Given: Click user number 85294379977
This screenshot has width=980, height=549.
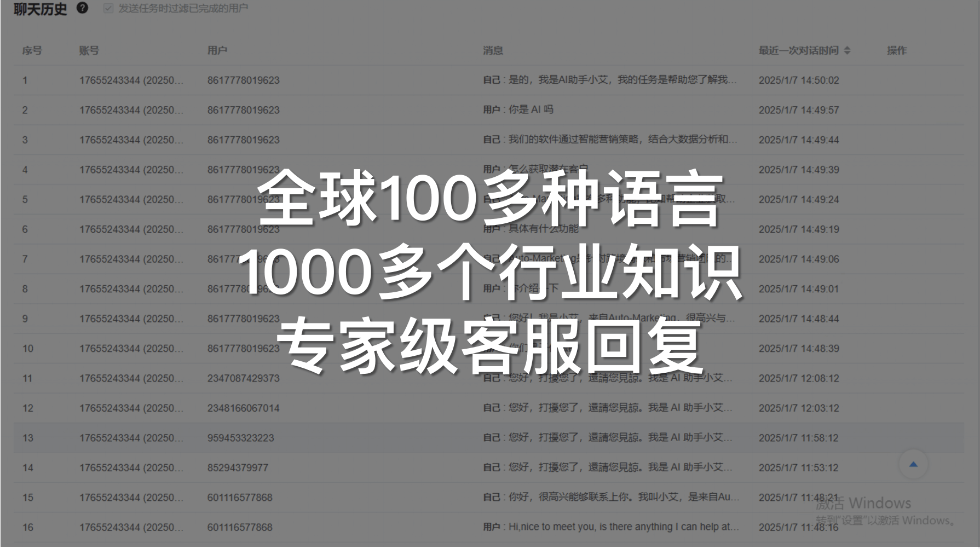Looking at the screenshot, I should [238, 468].
